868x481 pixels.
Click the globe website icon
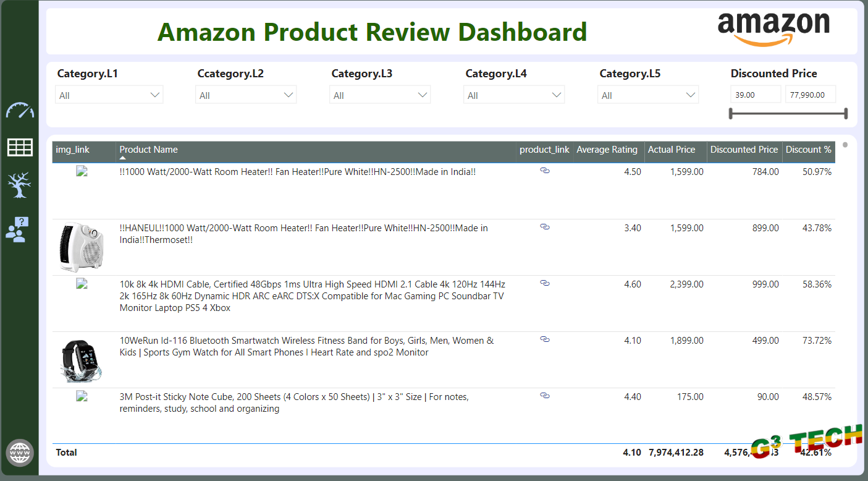click(20, 453)
